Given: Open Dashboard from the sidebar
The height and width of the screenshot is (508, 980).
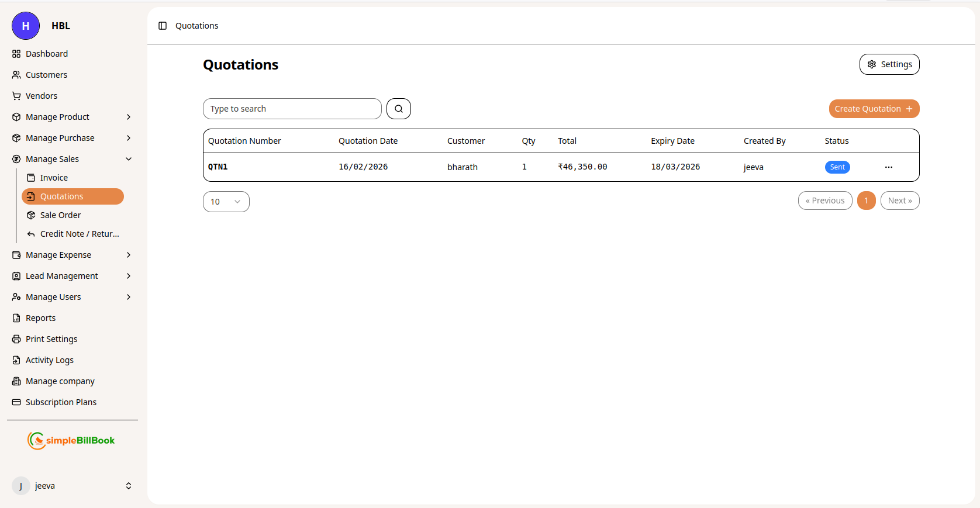Looking at the screenshot, I should 47,54.
